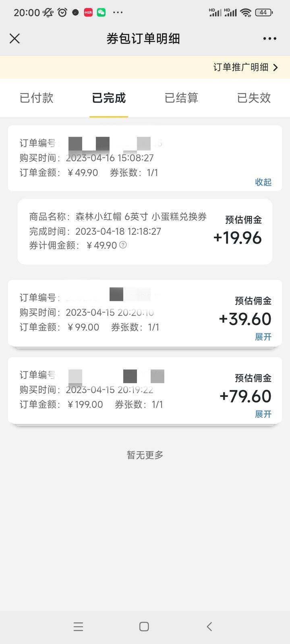Tap the battery indicator in the status bar
Image resolution: width=290 pixels, height=644 pixels.
pos(264,12)
